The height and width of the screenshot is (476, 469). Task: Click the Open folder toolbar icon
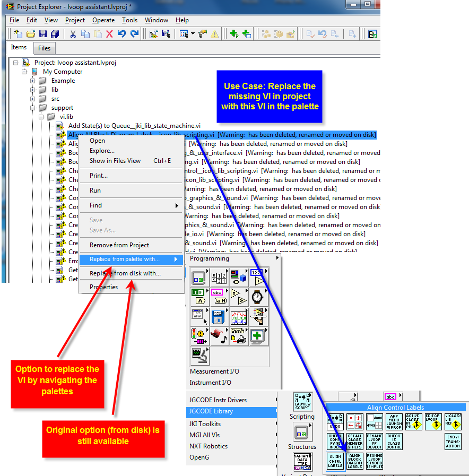[31, 33]
